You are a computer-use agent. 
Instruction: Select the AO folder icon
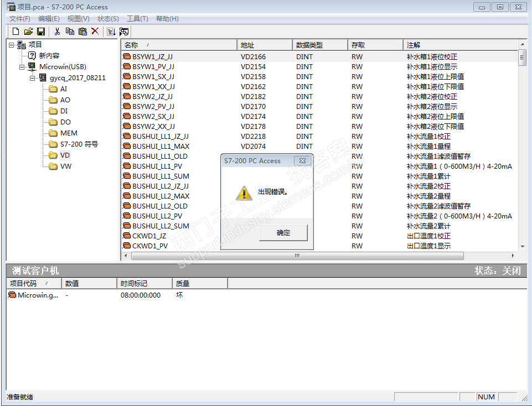tap(53, 100)
